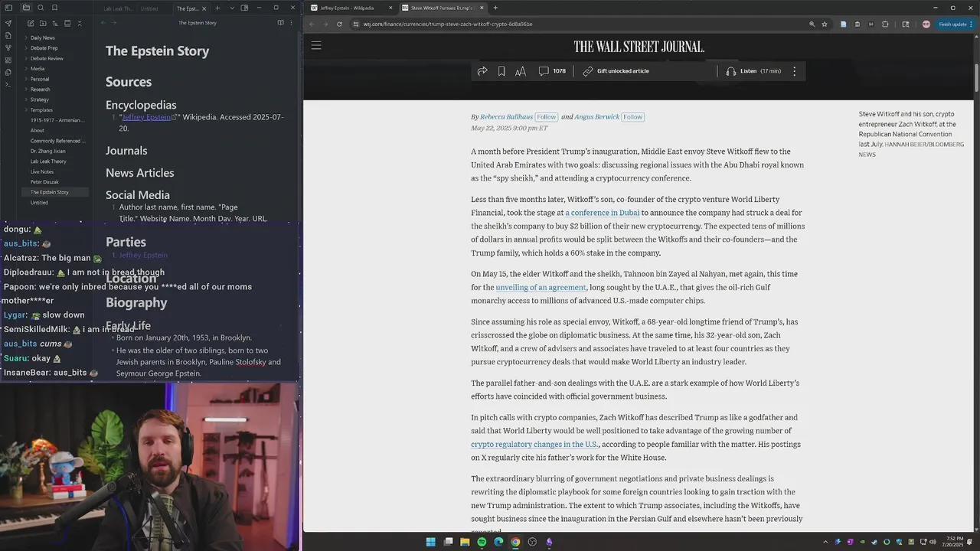Listen to the article (17 min)
This screenshot has height=551, width=980.
click(x=753, y=71)
